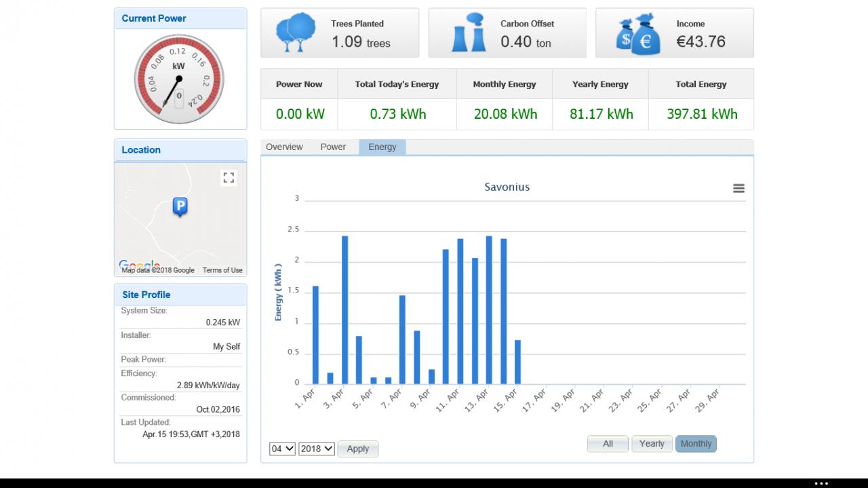
Task: Click the 15. Apr energy bar
Action: [x=517, y=362]
